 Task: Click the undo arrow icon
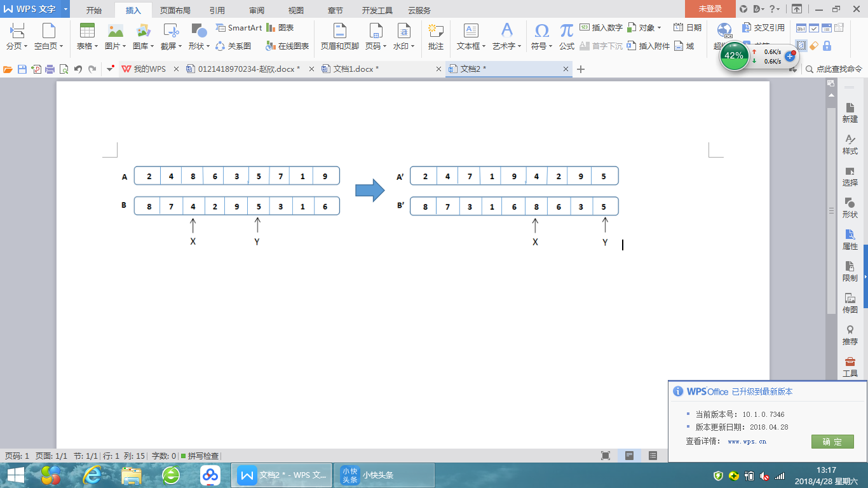click(78, 69)
